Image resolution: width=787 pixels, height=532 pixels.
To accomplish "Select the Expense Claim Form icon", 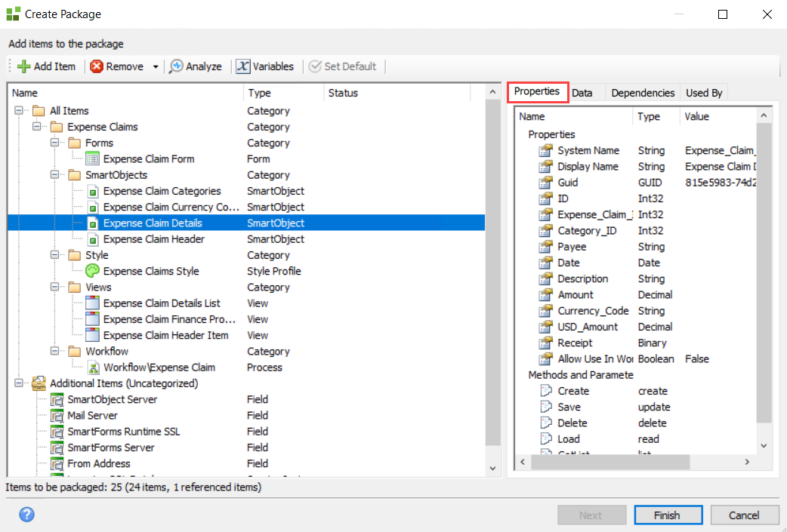I will click(92, 159).
